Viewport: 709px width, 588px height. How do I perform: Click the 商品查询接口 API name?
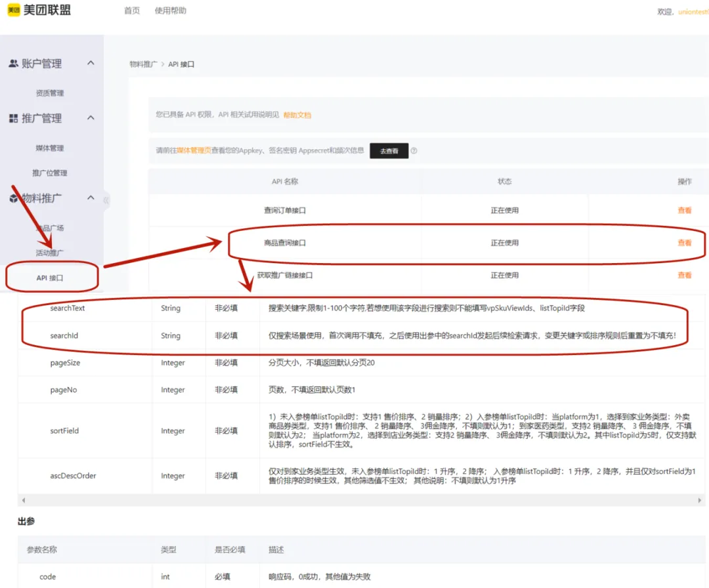click(x=285, y=243)
